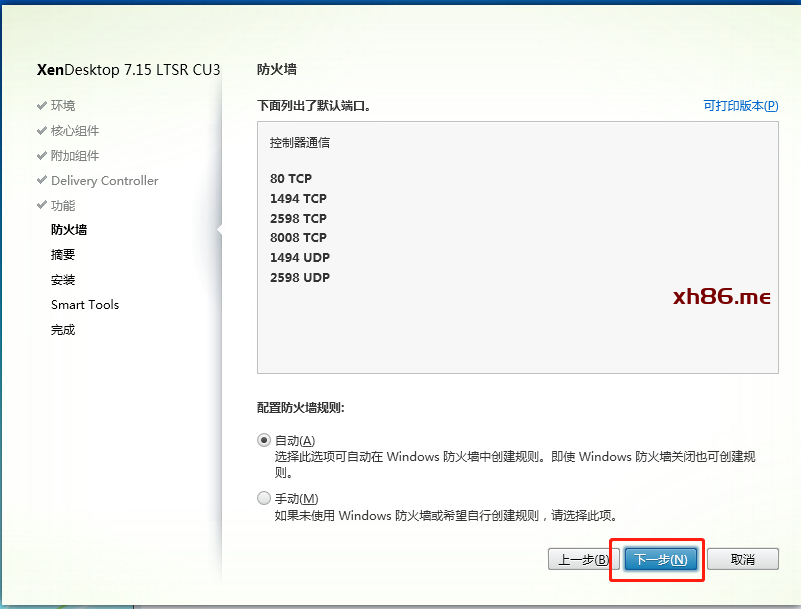Click the 下一步(N) button to continue
Viewport: 801px width, 609px height.
point(661,560)
